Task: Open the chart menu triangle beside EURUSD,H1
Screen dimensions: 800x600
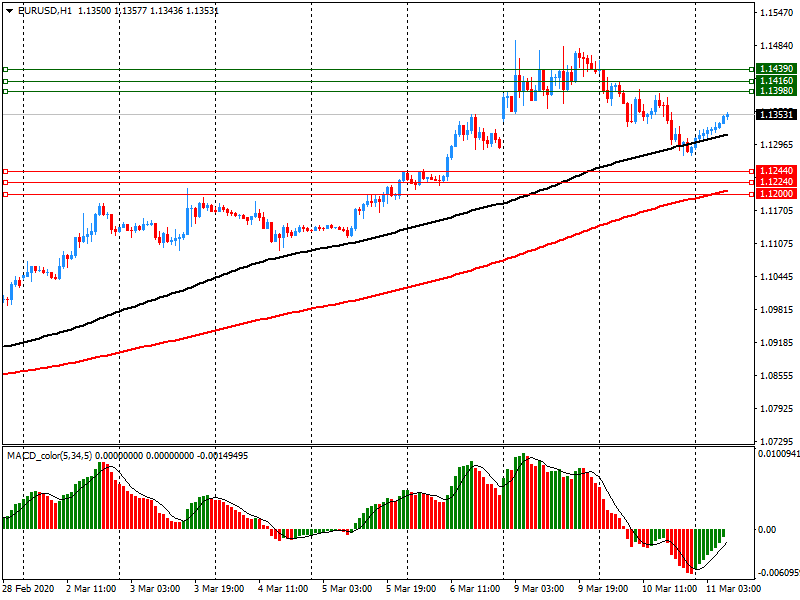Action: pyautogui.click(x=9, y=10)
